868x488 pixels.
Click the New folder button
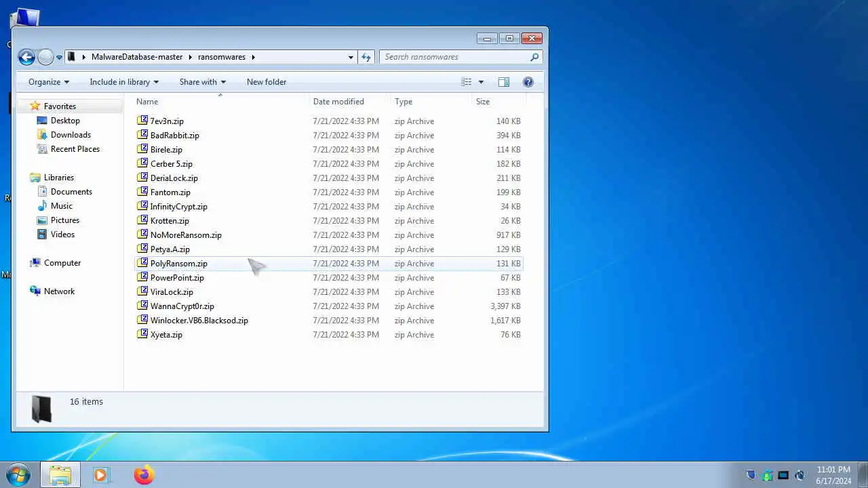[267, 82]
